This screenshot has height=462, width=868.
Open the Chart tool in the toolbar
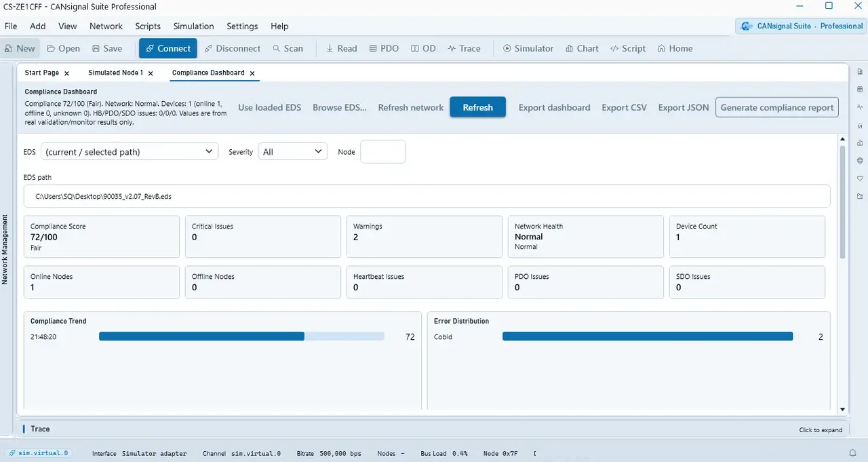(x=580, y=48)
